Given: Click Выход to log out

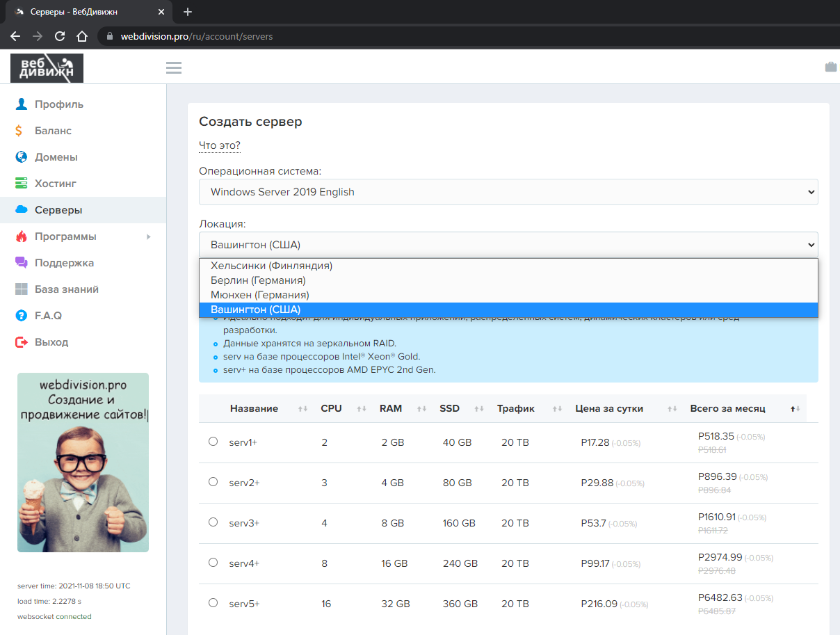Looking at the screenshot, I should [x=51, y=342].
